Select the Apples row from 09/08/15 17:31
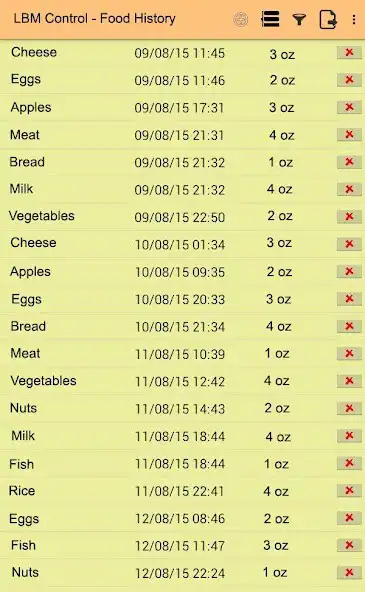Screen dimensions: 365x592 point(182,107)
